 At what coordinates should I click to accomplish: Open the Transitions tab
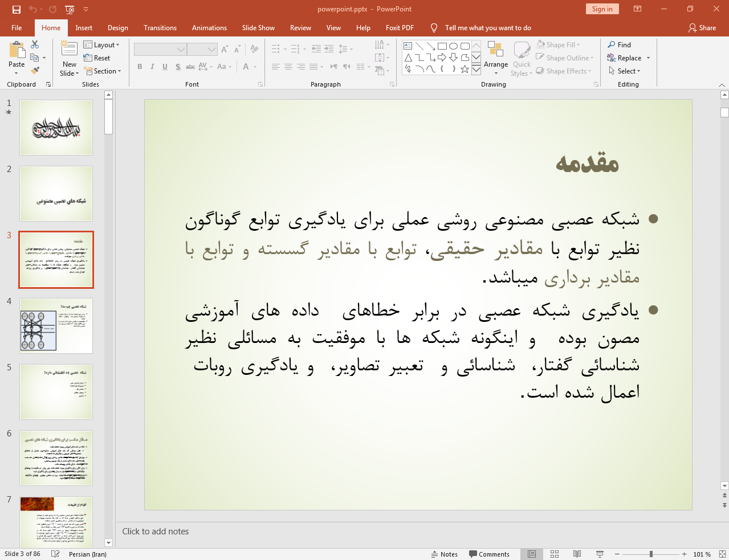pyautogui.click(x=160, y=28)
